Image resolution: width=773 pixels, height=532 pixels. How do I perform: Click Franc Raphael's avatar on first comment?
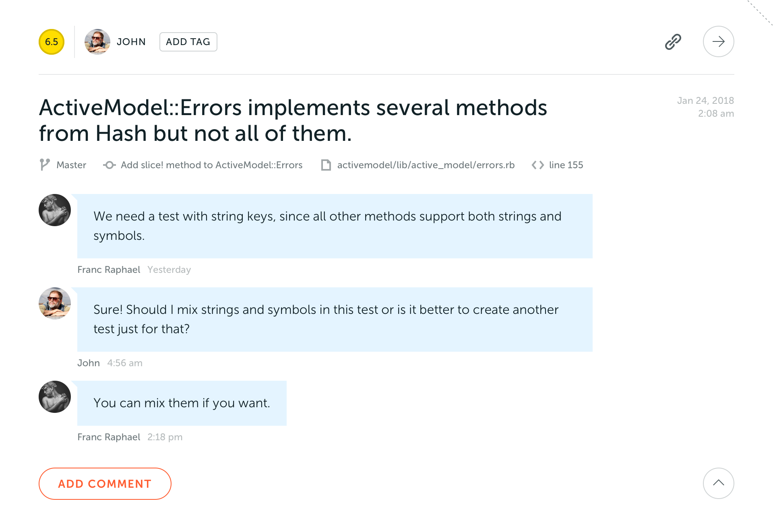point(55,210)
